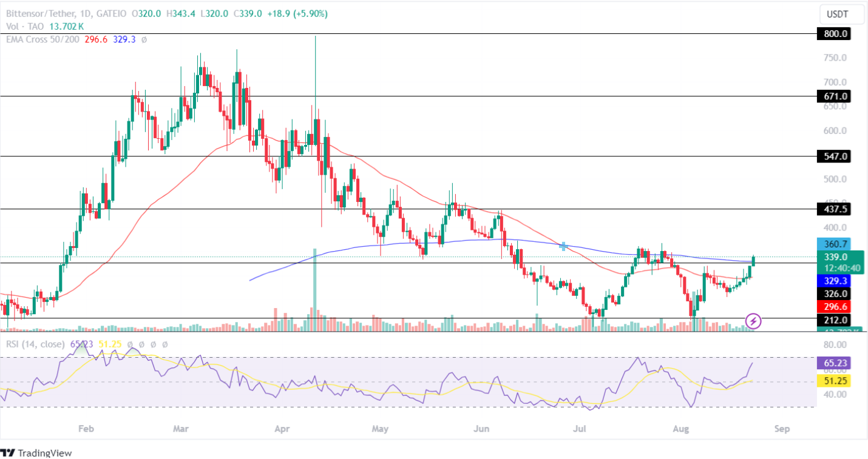Click May on the time axis
Viewport: 868px width, 459px height.
[x=380, y=429]
